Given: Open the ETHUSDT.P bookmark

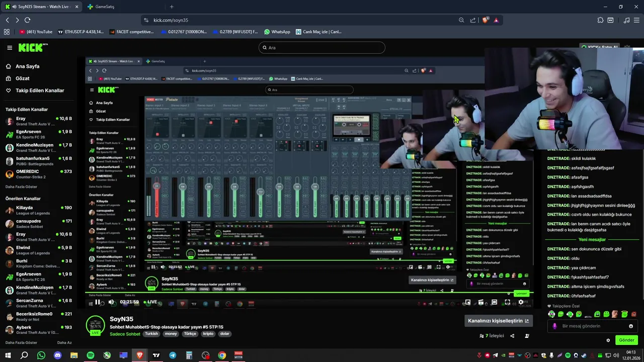Looking at the screenshot, I should point(80,32).
